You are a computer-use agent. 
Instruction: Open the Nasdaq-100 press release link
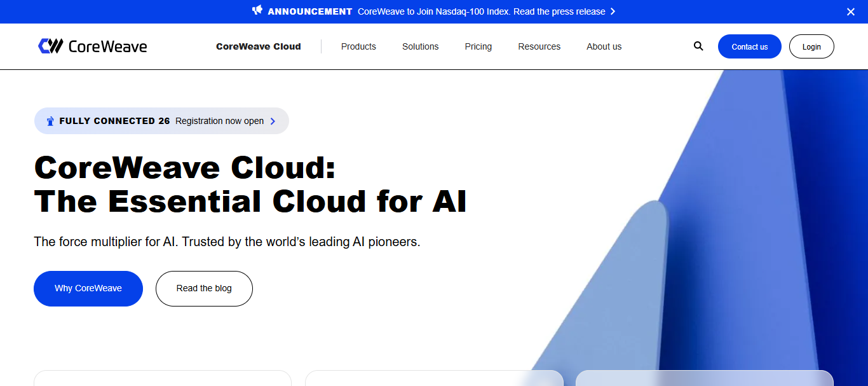tap(482, 11)
